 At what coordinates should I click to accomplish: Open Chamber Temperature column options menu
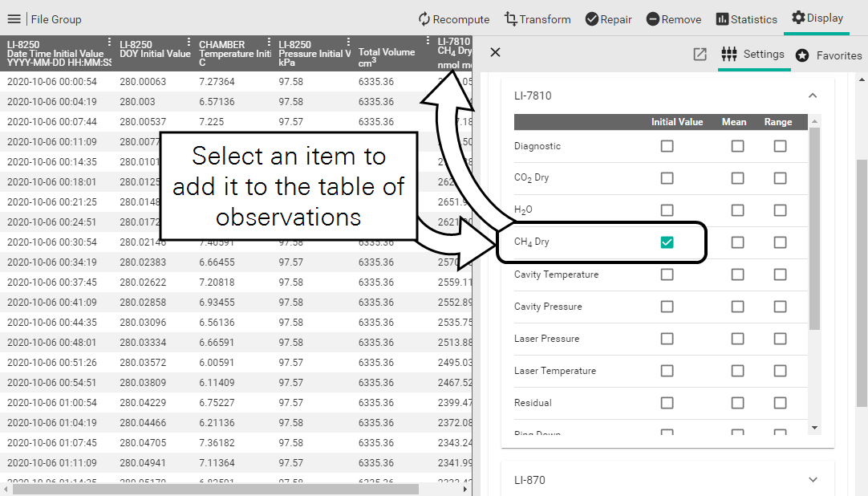tap(269, 42)
